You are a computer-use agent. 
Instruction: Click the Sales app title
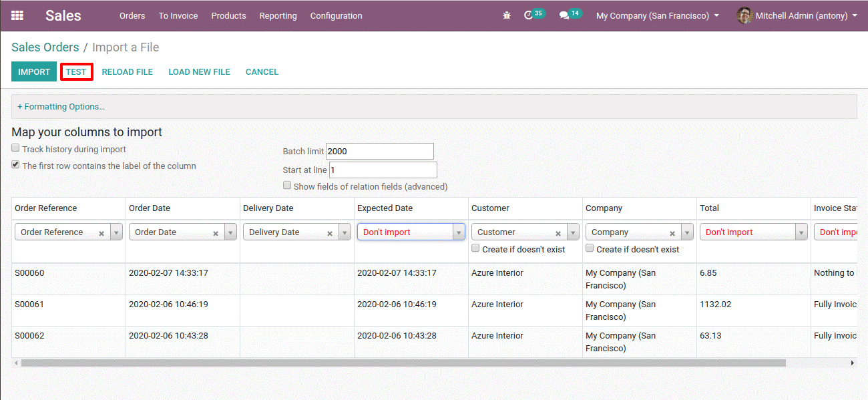(x=63, y=15)
